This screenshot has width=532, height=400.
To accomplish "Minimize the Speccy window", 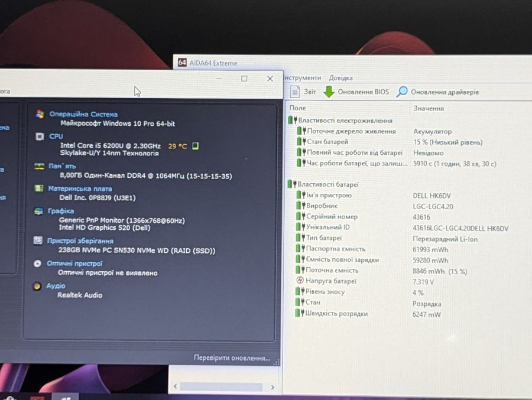I will coord(219,79).
